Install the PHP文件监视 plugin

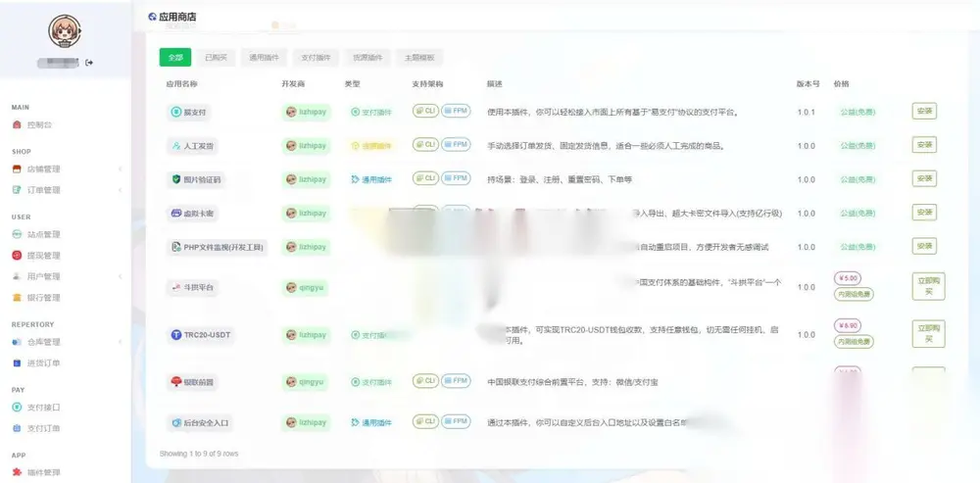tap(924, 246)
